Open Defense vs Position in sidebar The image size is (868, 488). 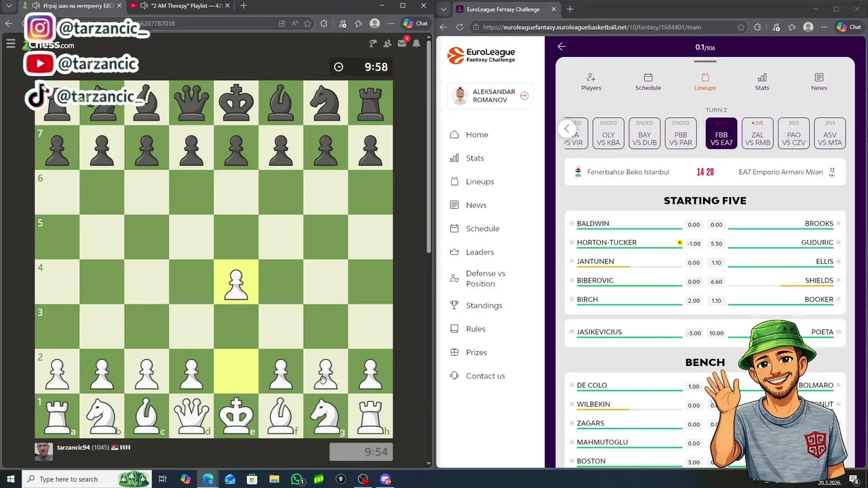tap(485, 279)
